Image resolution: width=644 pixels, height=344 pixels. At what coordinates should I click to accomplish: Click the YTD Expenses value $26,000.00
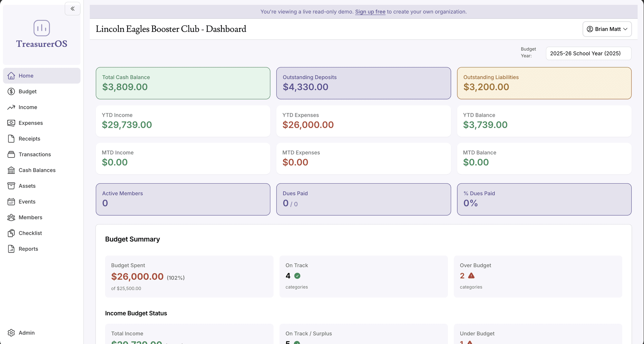(x=308, y=125)
